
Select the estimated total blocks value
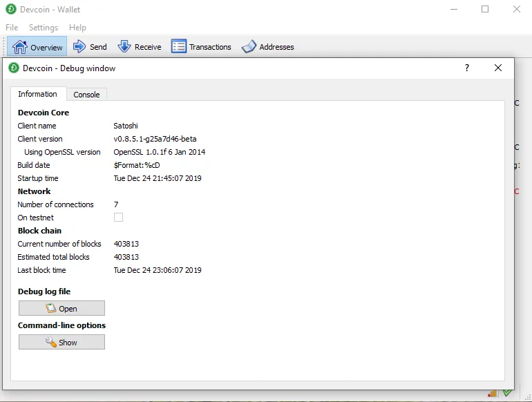[126, 257]
